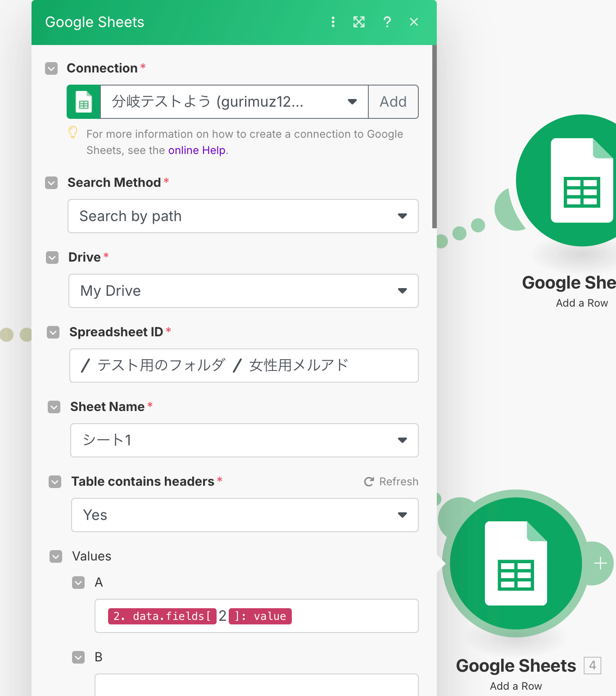Collapse the Sheet Name section
This screenshot has height=696, width=616.
(x=54, y=407)
